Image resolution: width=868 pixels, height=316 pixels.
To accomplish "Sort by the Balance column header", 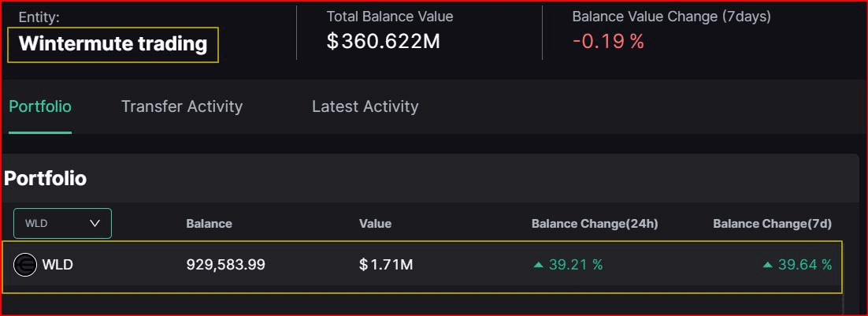I will (x=209, y=224).
